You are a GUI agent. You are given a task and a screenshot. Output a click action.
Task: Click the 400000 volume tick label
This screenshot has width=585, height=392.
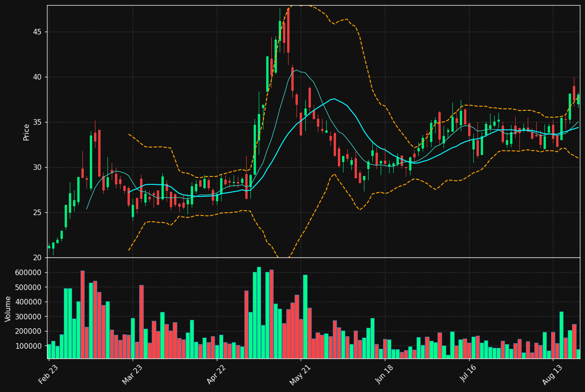(x=28, y=302)
